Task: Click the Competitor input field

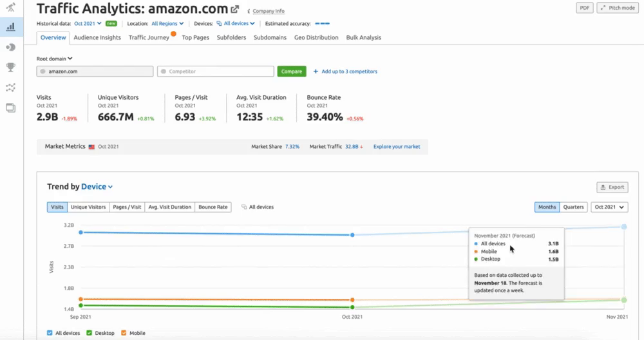Action: click(216, 71)
